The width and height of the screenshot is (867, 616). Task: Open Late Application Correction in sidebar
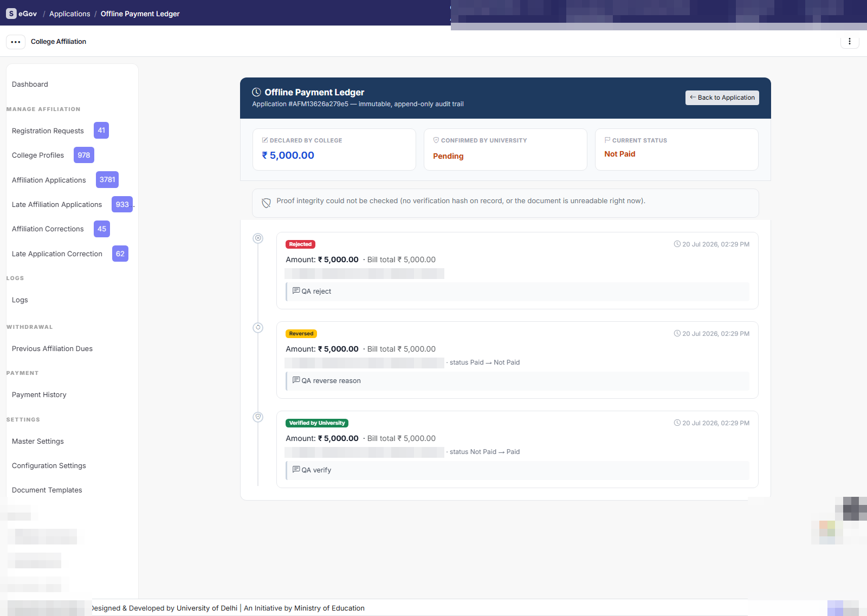(x=57, y=254)
